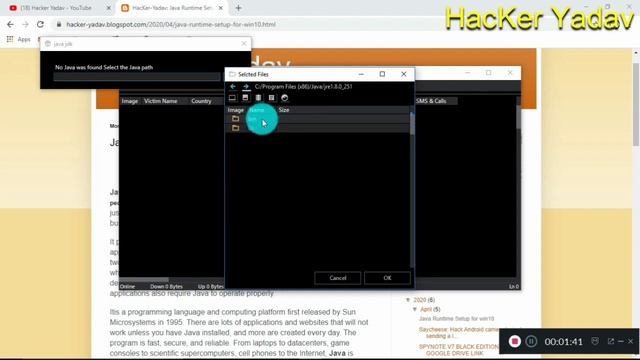Select the second folder row in file list
This screenshot has height=360, width=640.
pyautogui.click(x=318, y=128)
